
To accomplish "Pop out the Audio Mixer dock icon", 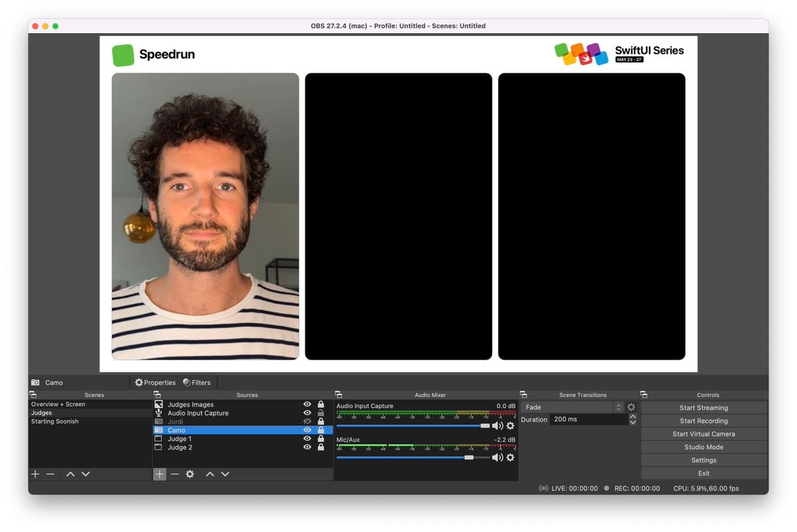I will pyautogui.click(x=338, y=395).
